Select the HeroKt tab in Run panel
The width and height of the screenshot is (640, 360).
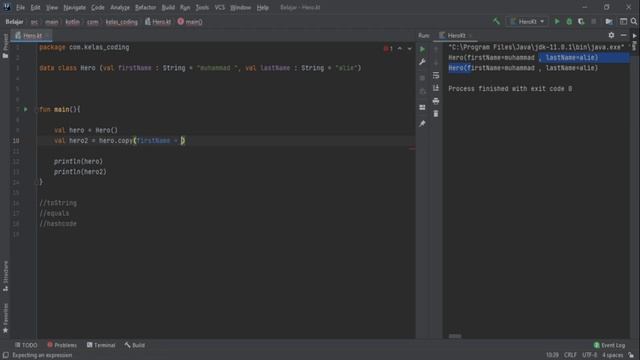coord(456,36)
